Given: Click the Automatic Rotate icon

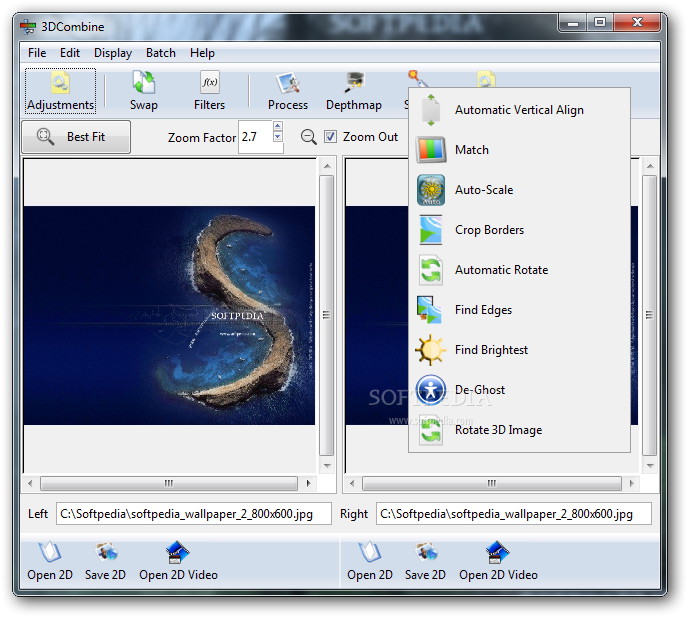Looking at the screenshot, I should pyautogui.click(x=430, y=270).
